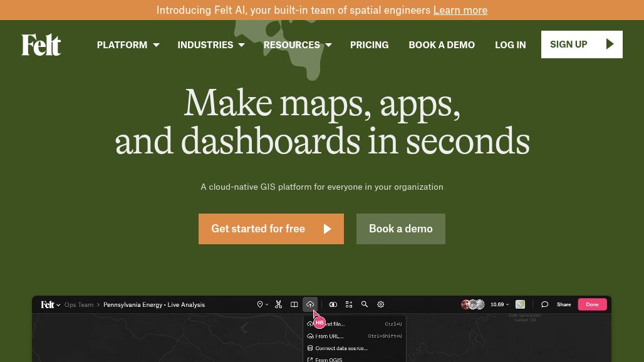Click the basemap thumbnail swatch

[x=520, y=304]
